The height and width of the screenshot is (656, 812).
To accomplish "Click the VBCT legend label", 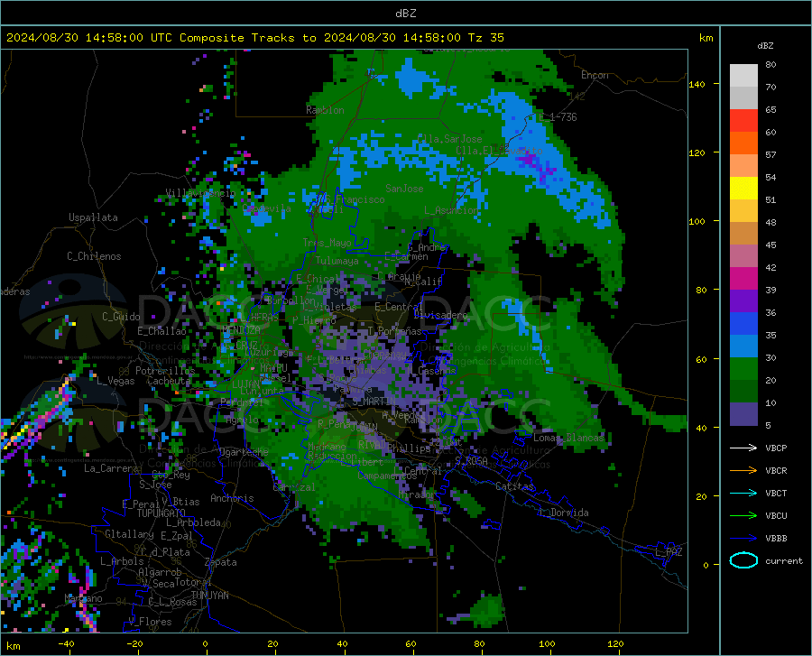I will click(x=776, y=493).
